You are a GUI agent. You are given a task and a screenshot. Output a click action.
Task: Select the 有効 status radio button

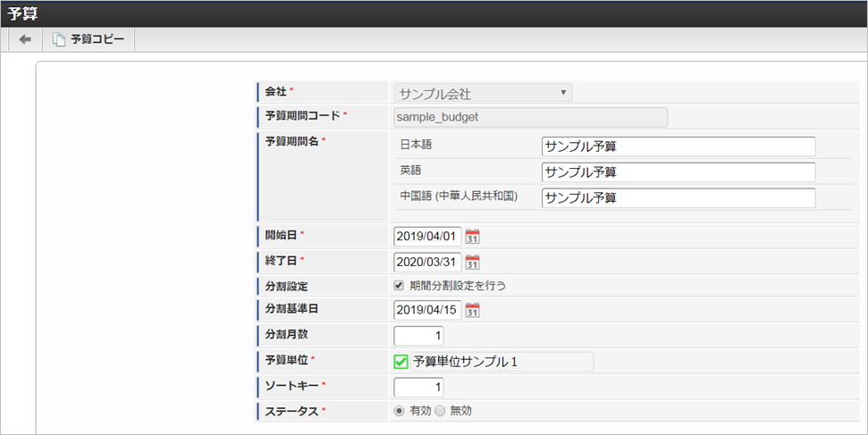pos(399,411)
